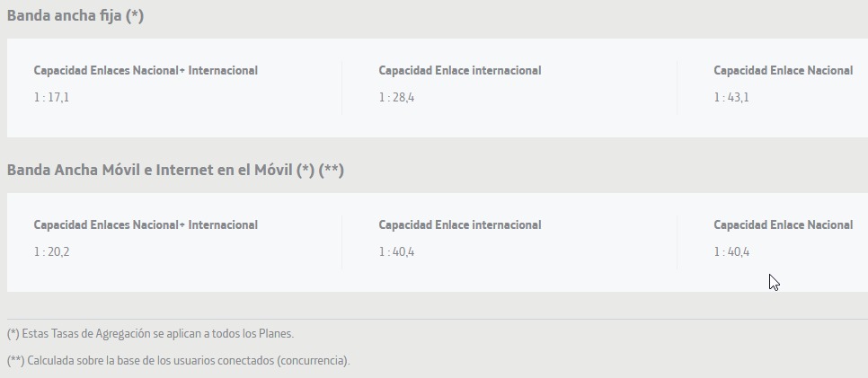Image resolution: width=868 pixels, height=378 pixels.
Task: Click the middle column value '1 : 40,4'
Action: (396, 252)
